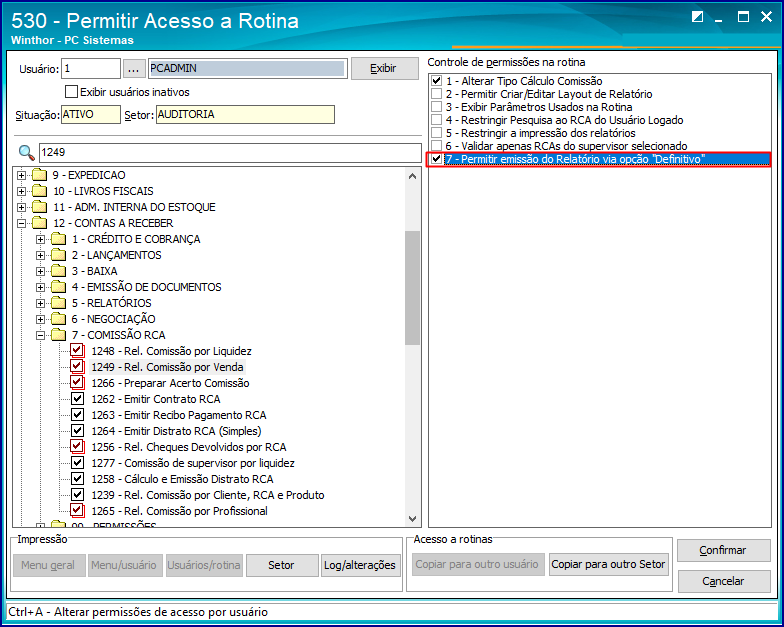The width and height of the screenshot is (784, 627).
Task: Click folder icon of 9 - EXPEDICAO
Action: tap(39, 175)
